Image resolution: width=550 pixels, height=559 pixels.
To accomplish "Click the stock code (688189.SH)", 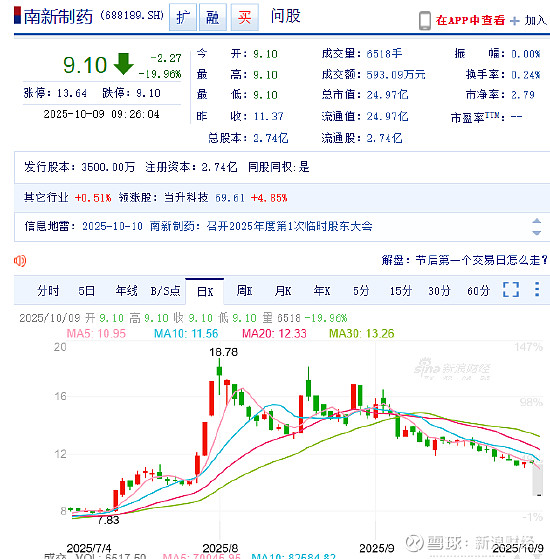I will point(132,15).
